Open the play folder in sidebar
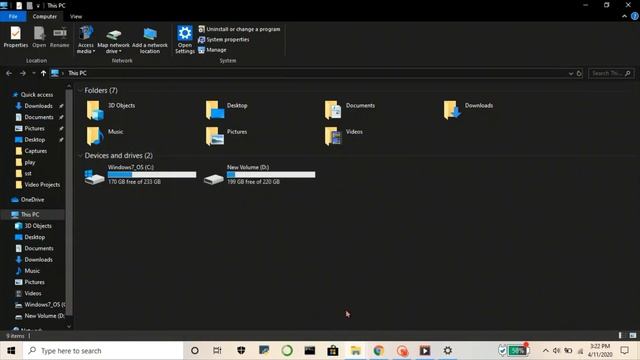 [x=29, y=162]
